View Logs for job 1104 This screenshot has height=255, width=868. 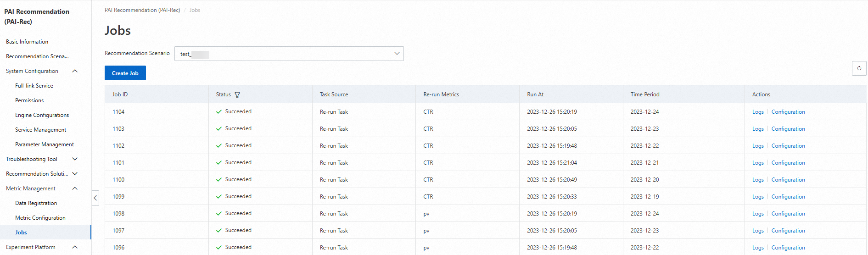tap(758, 112)
